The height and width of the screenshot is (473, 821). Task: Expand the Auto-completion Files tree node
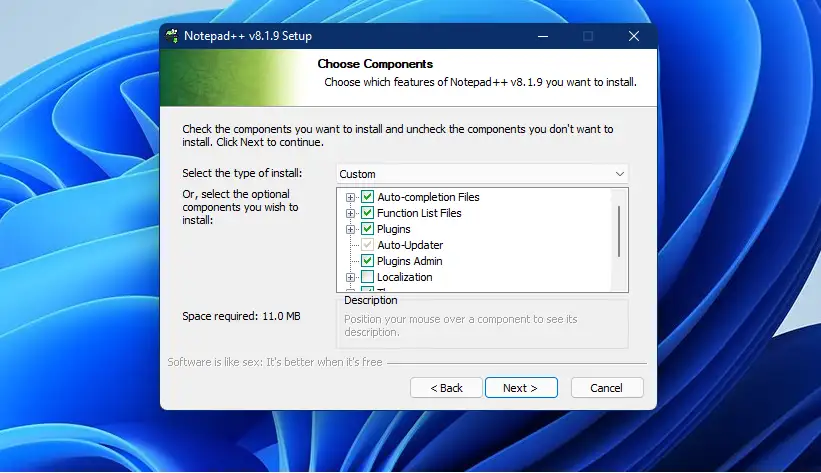point(350,197)
